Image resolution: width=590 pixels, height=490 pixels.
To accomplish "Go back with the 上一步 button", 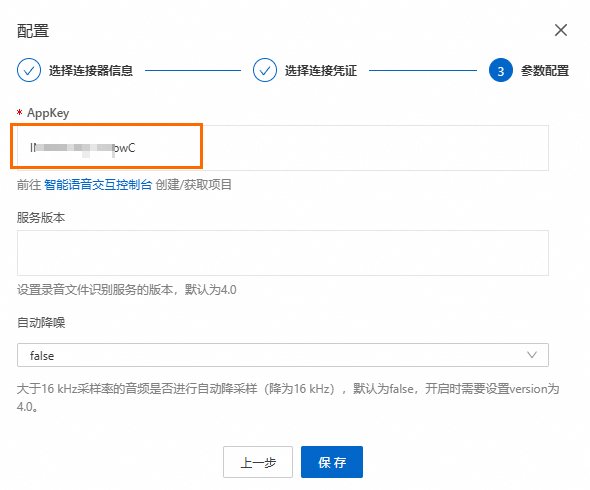I will [258, 462].
